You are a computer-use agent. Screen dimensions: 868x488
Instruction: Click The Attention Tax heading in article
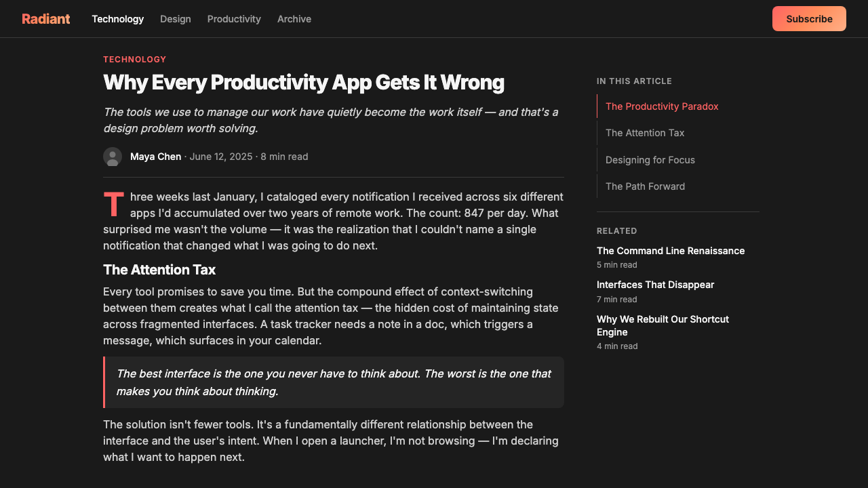[159, 270]
